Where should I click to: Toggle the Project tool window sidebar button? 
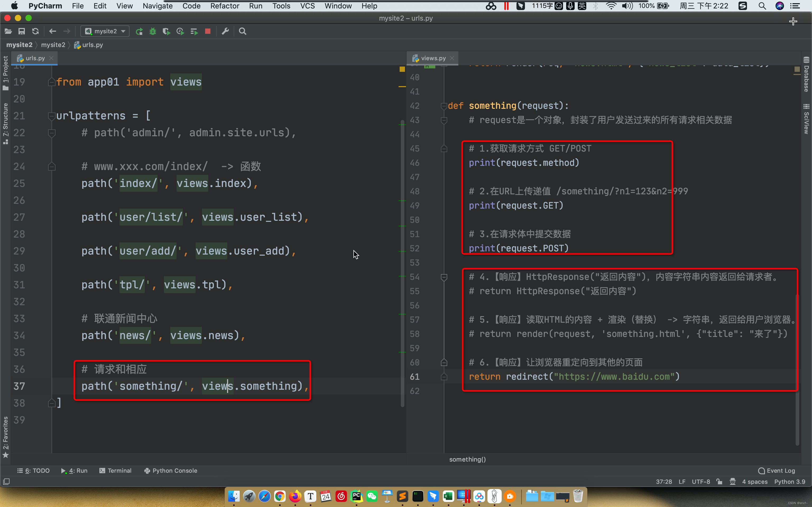pos(5,73)
